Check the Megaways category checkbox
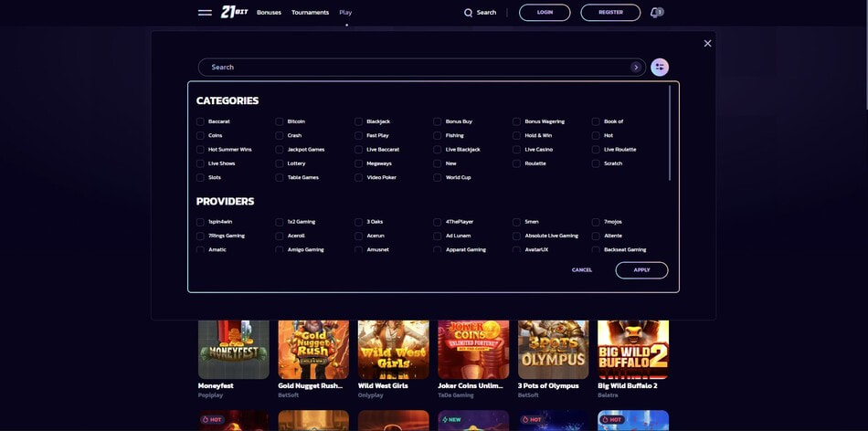 [359, 163]
